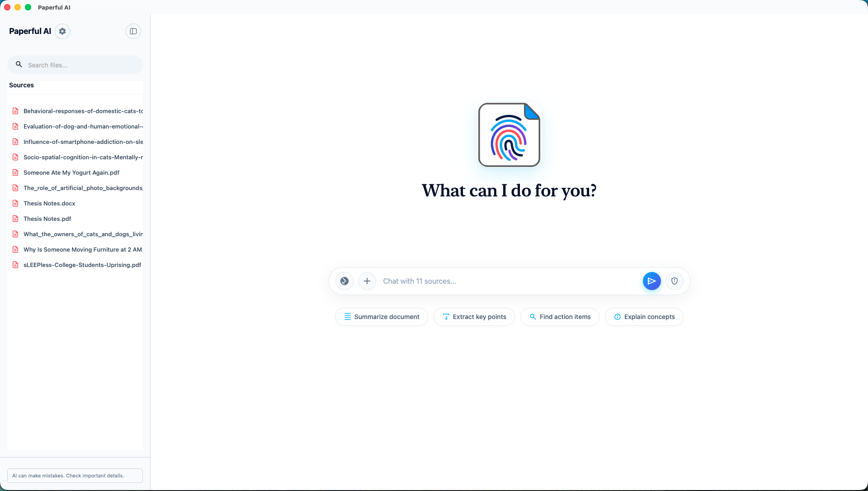Open Thesis Notes.pdf in sources
Viewport: 868px width, 491px height.
pyautogui.click(x=75, y=219)
